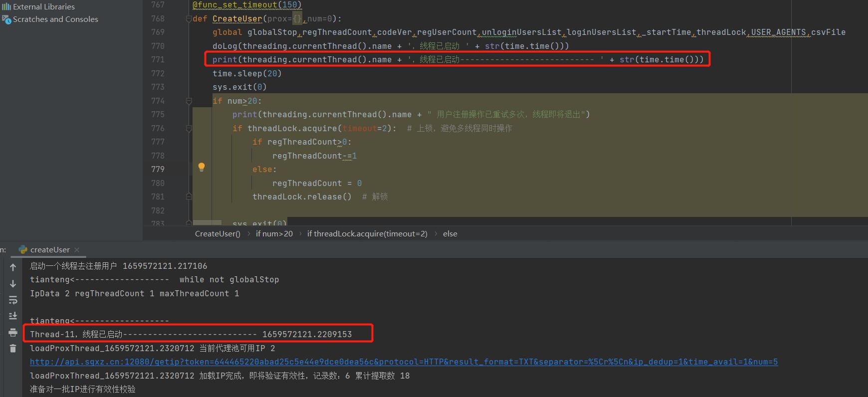Viewport: 868px width, 397px height.
Task: Enable scroll to end of console output
Action: coord(13,316)
